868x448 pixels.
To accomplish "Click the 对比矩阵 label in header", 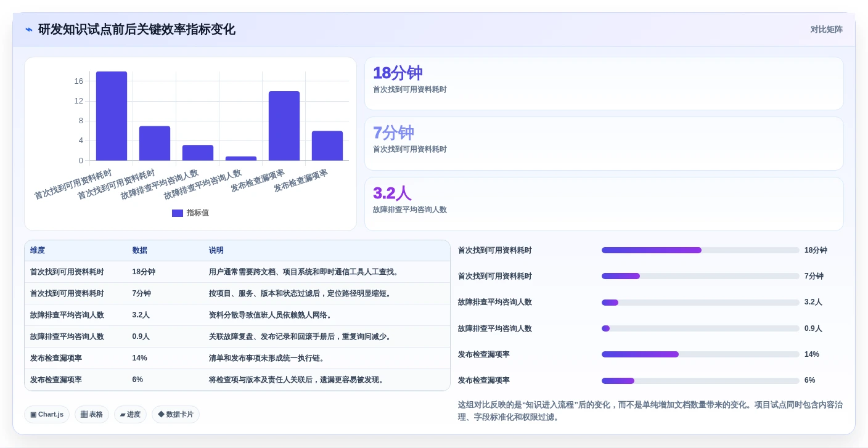I will pos(826,30).
